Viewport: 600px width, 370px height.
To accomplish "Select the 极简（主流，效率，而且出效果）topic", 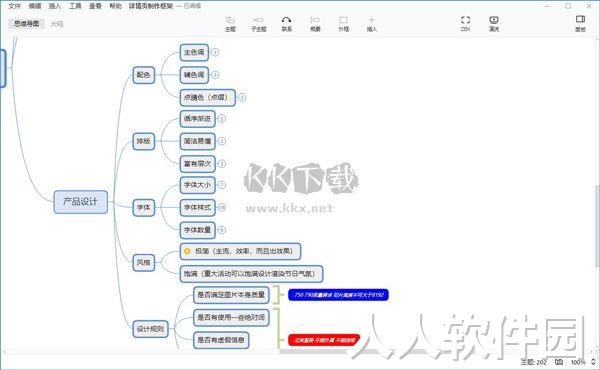I will tap(240, 251).
